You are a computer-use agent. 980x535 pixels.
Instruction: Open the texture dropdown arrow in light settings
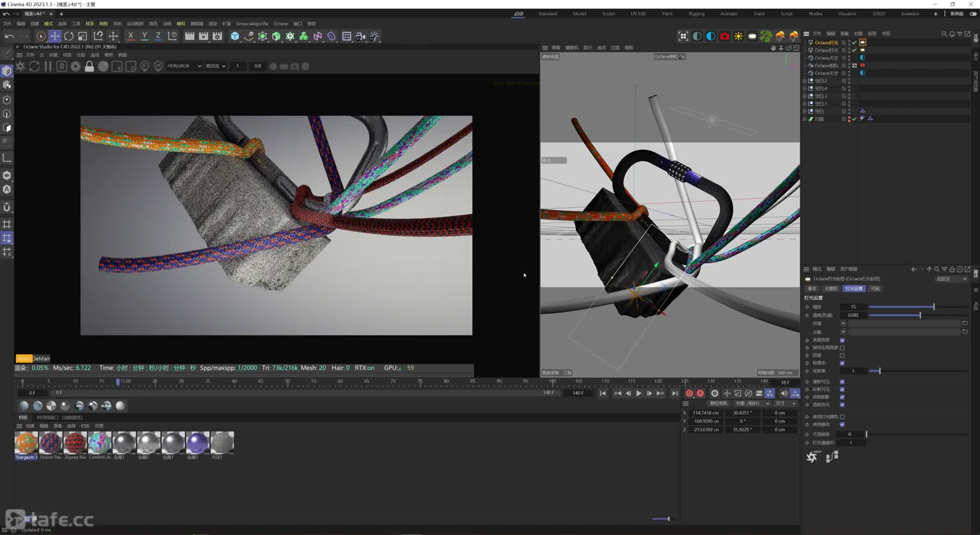pyautogui.click(x=843, y=323)
